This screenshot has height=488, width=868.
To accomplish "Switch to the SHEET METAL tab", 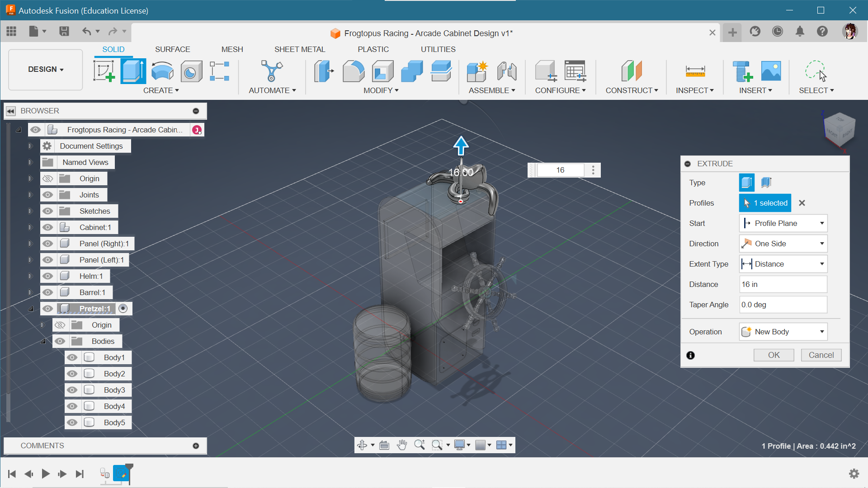I will point(300,49).
